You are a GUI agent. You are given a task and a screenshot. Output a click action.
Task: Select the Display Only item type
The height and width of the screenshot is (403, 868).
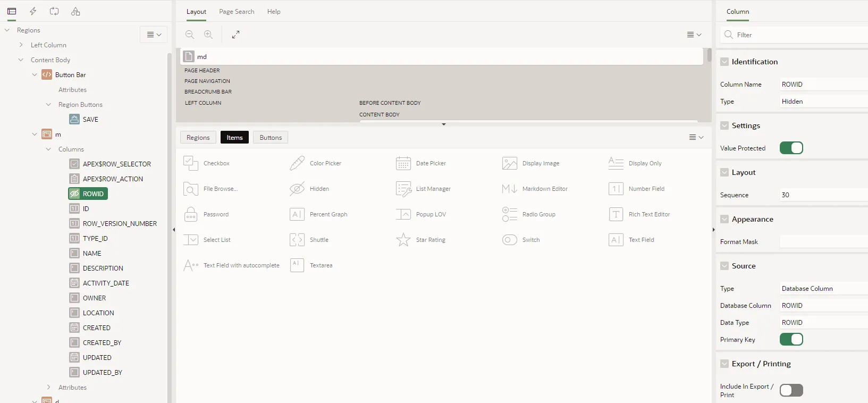[x=635, y=163]
